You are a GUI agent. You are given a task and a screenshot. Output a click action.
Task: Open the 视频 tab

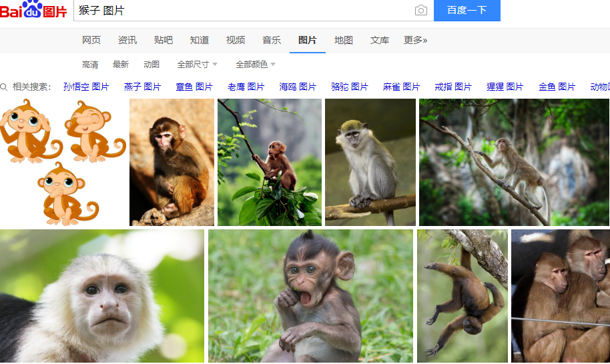[236, 40]
